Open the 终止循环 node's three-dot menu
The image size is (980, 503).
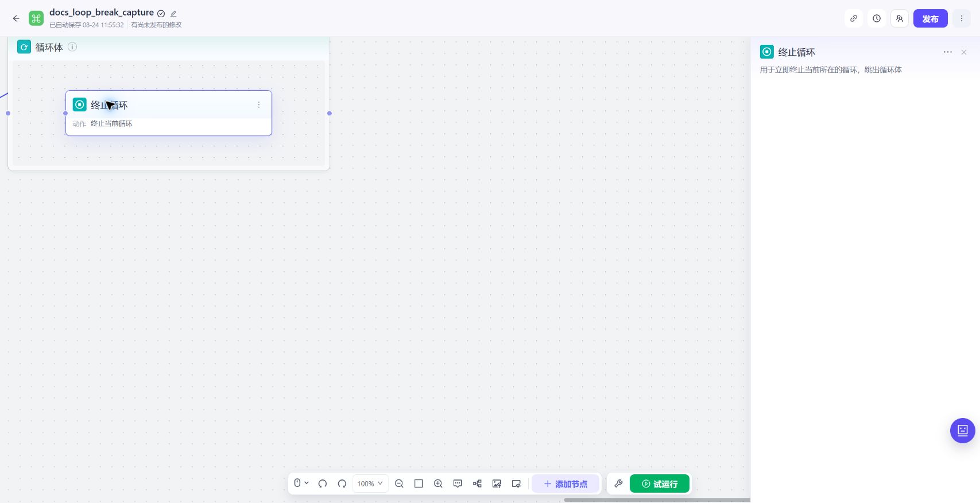[259, 105]
